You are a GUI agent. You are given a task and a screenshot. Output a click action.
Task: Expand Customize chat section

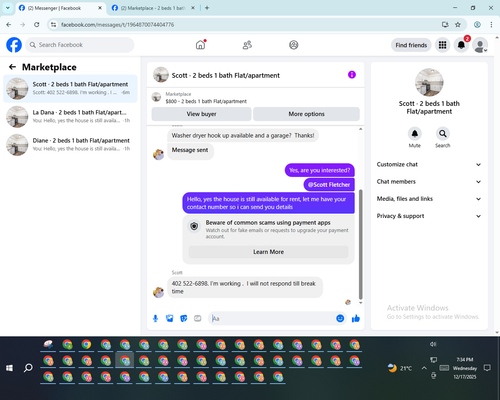[x=429, y=164]
